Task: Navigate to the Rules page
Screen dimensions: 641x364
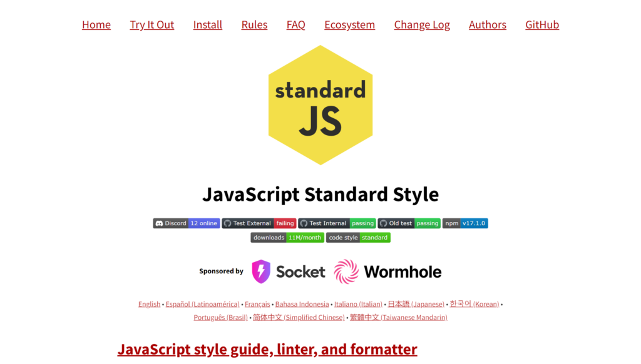Action: [254, 24]
